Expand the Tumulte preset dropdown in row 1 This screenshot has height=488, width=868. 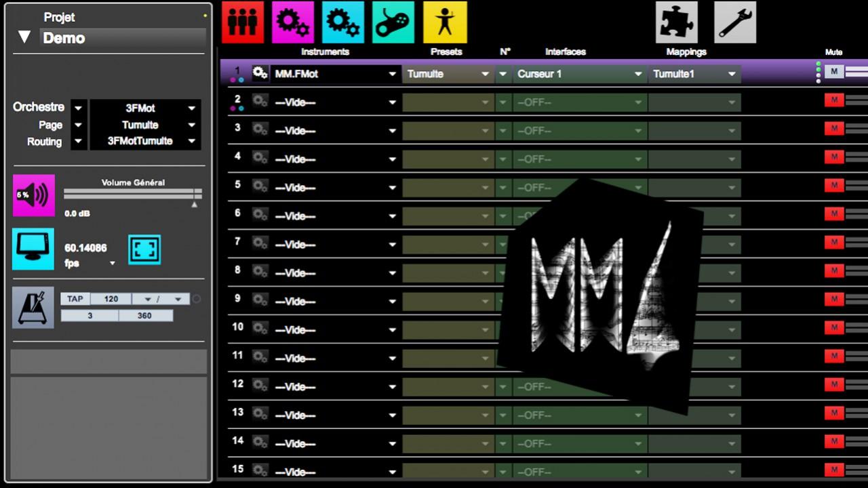485,74
